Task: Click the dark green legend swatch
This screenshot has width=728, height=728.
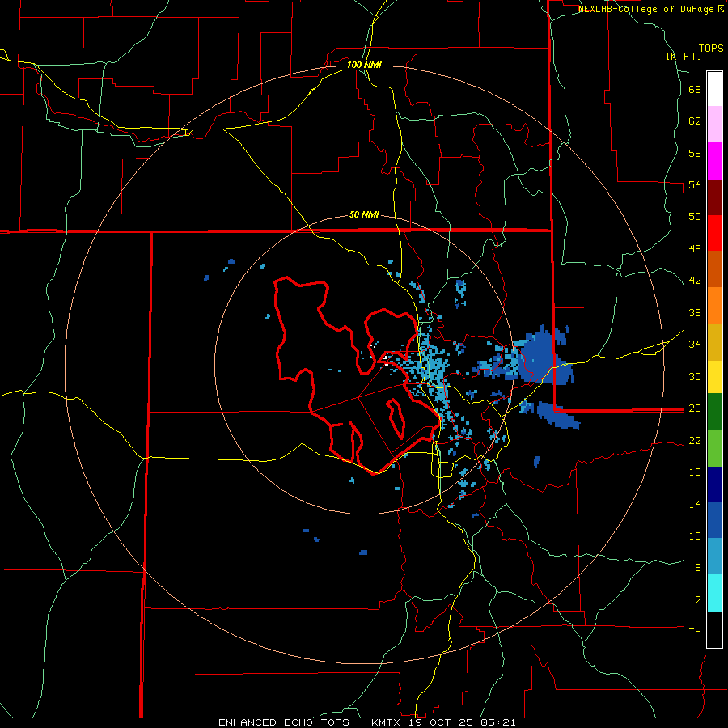Action: point(714,412)
